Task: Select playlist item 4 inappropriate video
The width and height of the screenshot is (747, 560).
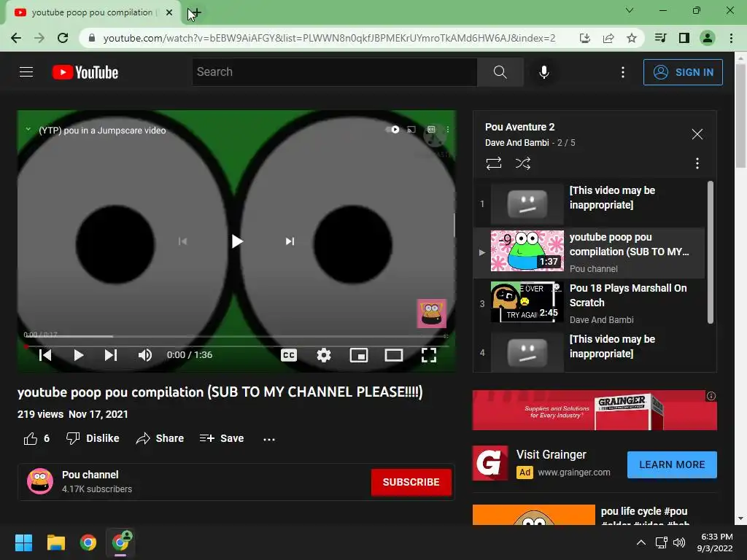Action: pos(589,351)
